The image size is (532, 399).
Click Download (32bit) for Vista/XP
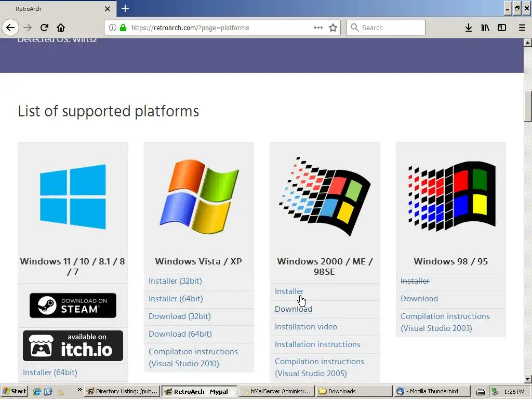179,316
